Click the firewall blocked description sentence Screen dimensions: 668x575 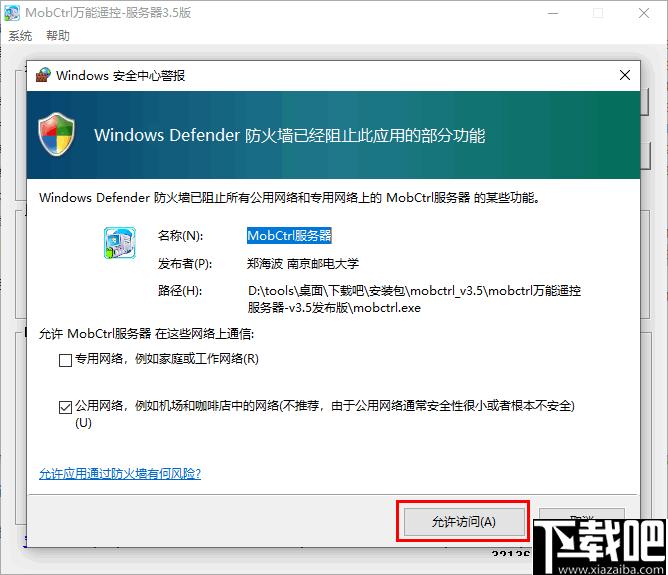(290, 198)
